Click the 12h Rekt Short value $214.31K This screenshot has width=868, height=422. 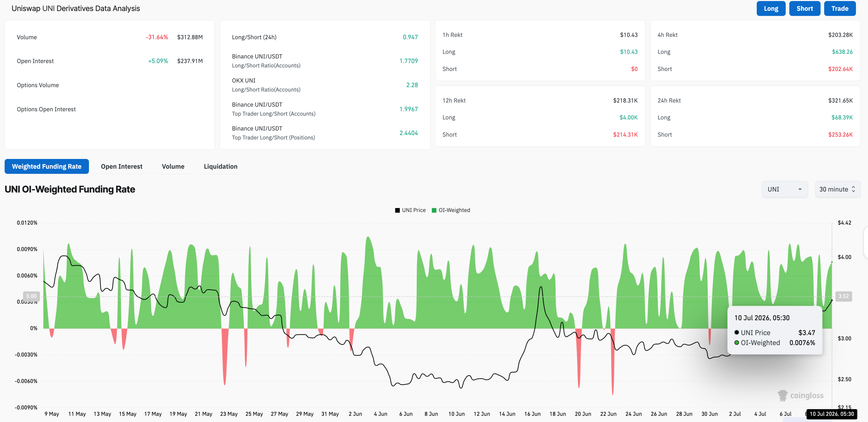[625, 135]
